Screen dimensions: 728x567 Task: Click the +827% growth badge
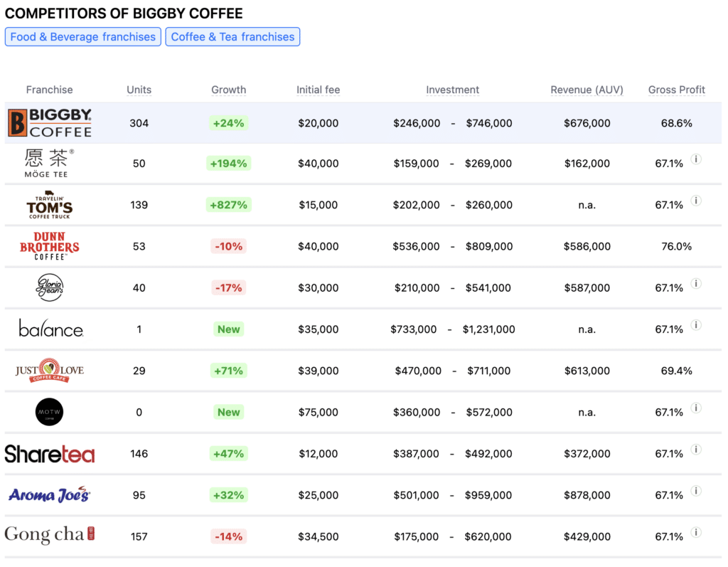(228, 205)
